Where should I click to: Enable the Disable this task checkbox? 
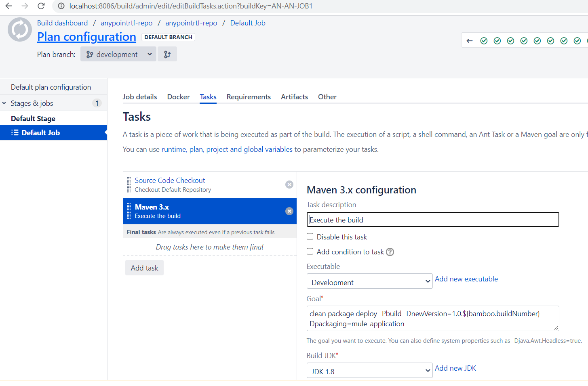point(310,237)
